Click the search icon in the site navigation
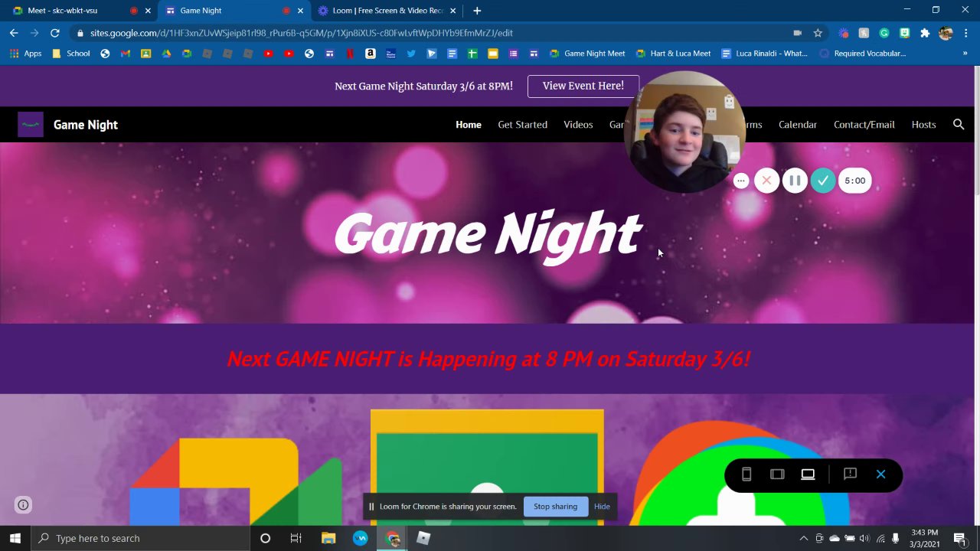 pyautogui.click(x=959, y=124)
